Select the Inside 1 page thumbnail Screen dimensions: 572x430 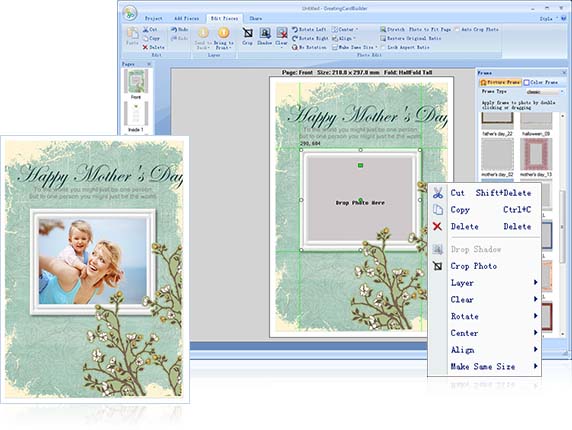coord(136,117)
